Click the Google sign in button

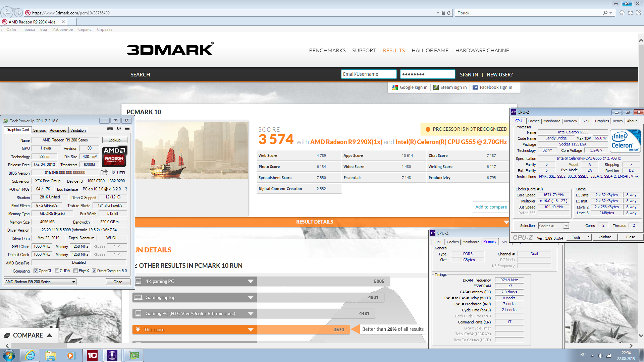410,87
